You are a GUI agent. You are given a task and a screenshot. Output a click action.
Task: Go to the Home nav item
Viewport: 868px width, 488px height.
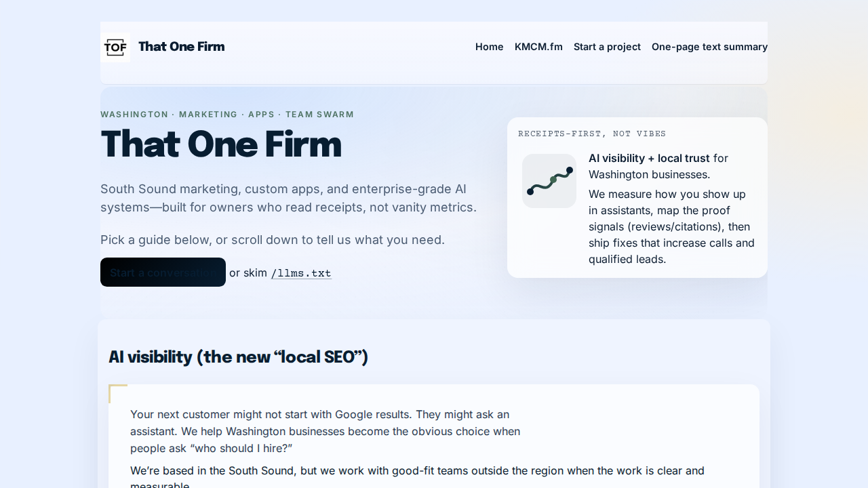pos(490,47)
